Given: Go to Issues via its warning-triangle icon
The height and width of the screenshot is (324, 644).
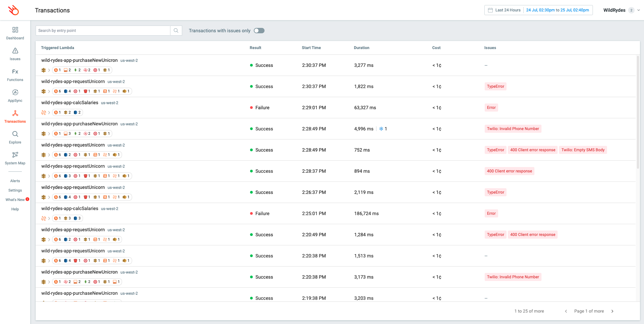Looking at the screenshot, I should tap(15, 51).
